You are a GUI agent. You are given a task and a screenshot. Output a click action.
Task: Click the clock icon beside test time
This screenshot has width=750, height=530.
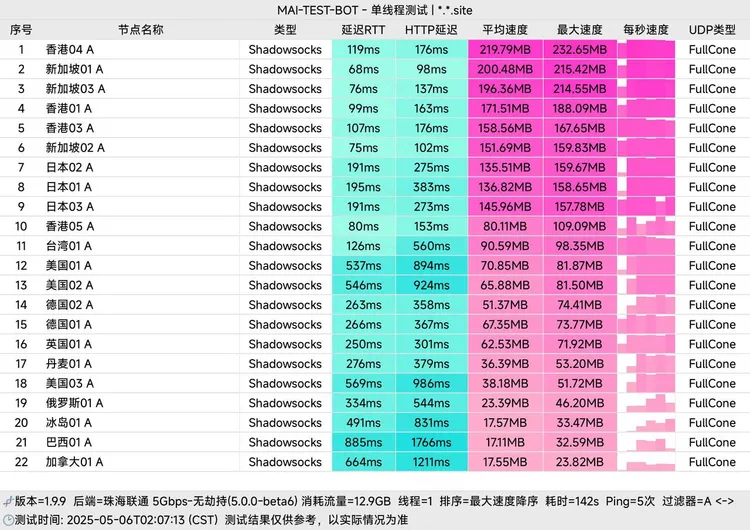coord(7,520)
